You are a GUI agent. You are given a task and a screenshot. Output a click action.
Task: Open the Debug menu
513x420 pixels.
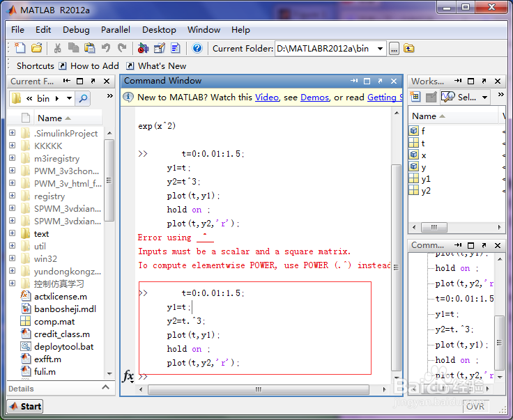76,30
